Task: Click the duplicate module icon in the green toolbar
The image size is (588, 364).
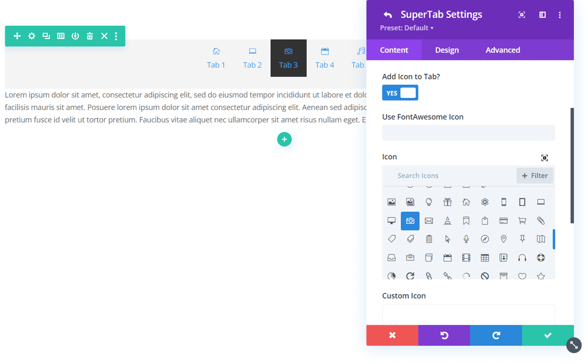Action: (46, 36)
